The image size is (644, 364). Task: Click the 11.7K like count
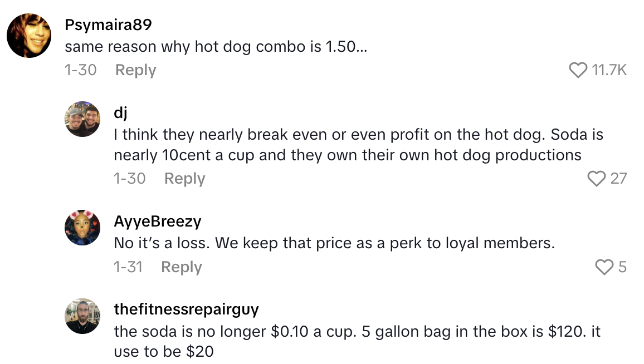pyautogui.click(x=609, y=70)
